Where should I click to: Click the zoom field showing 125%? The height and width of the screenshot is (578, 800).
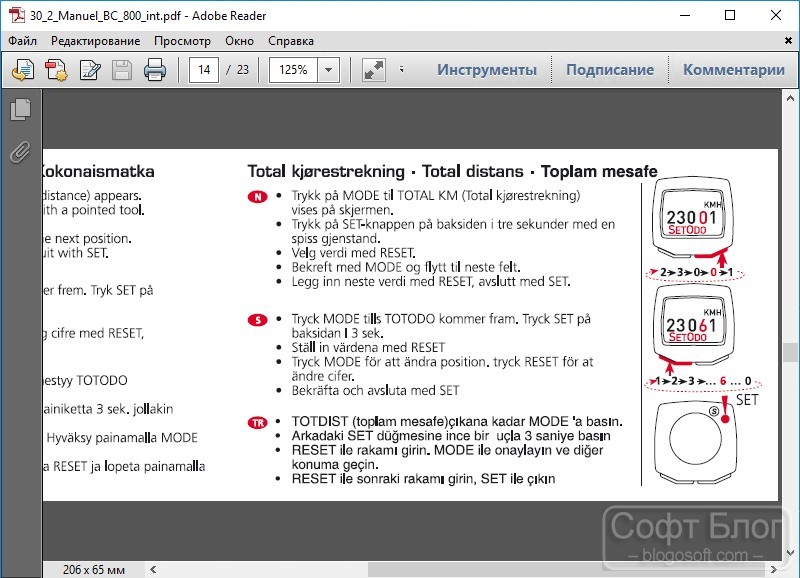click(293, 70)
